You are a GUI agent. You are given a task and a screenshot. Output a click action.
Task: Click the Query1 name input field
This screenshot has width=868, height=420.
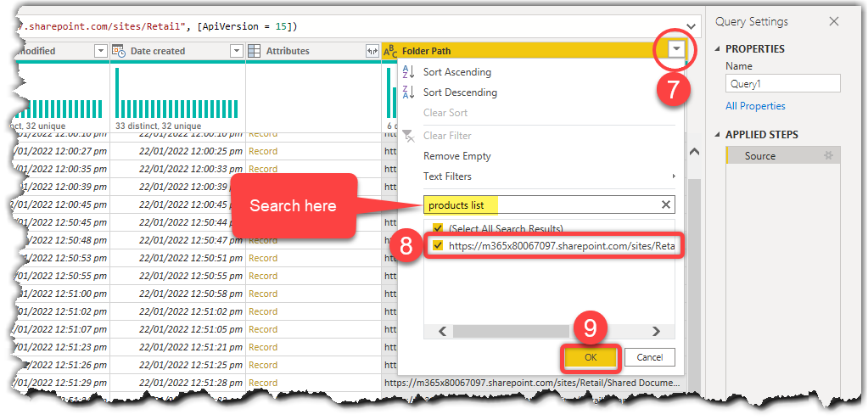coord(783,83)
